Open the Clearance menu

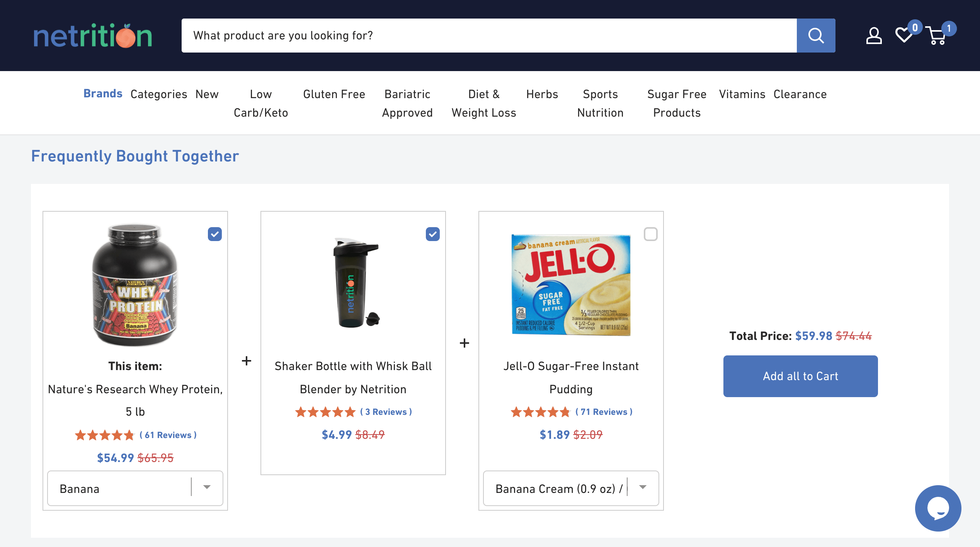[x=800, y=94]
